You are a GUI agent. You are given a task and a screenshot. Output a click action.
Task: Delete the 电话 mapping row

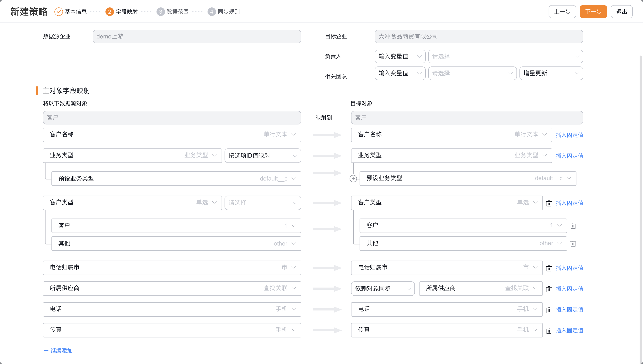[549, 310]
